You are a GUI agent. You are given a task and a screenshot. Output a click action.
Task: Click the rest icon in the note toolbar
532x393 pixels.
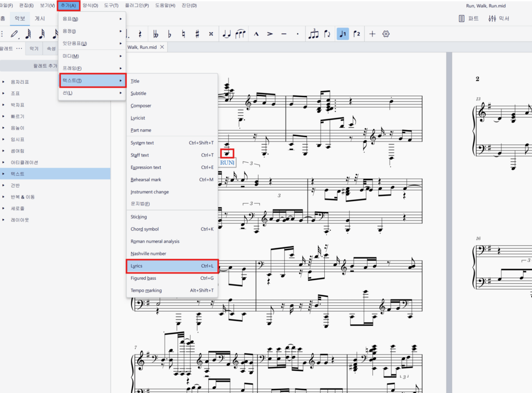click(x=140, y=34)
